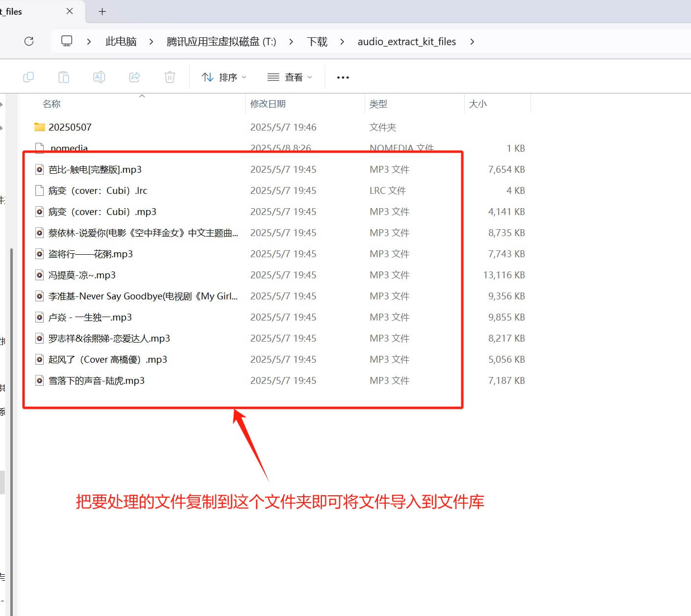Close the current files tab
This screenshot has width=691, height=616.
[x=70, y=11]
